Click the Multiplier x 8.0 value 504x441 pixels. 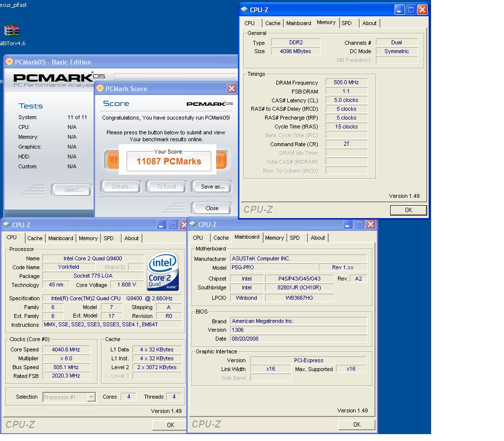click(x=66, y=358)
